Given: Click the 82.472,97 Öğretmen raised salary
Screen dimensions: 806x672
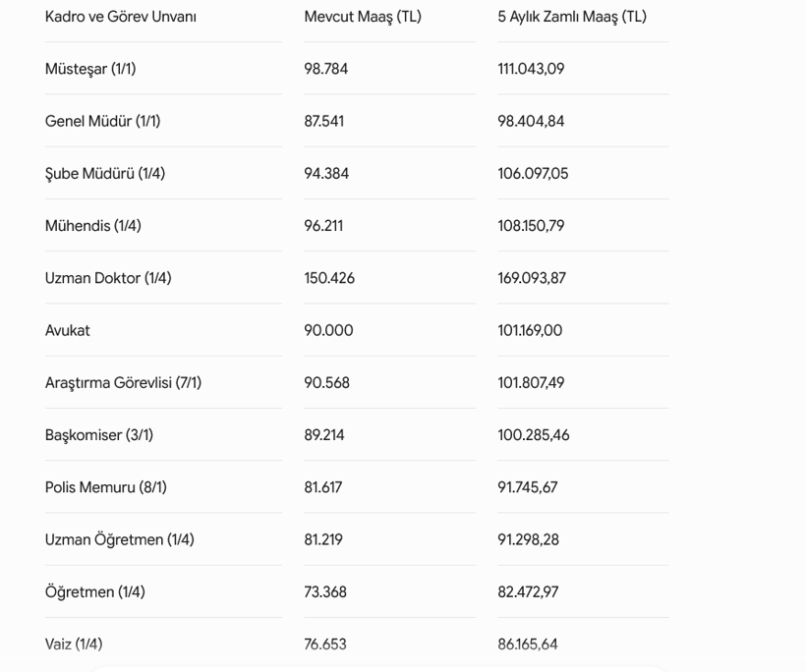Looking at the screenshot, I should click(x=528, y=591).
